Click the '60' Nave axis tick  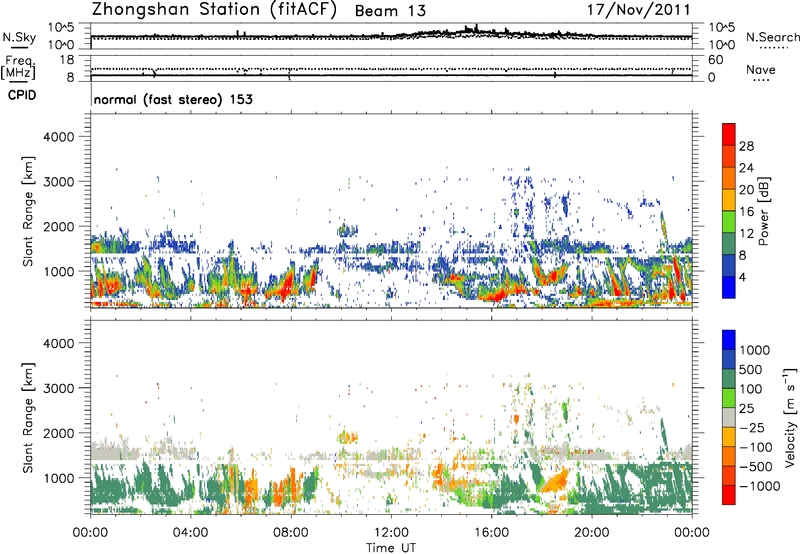pyautogui.click(x=715, y=60)
